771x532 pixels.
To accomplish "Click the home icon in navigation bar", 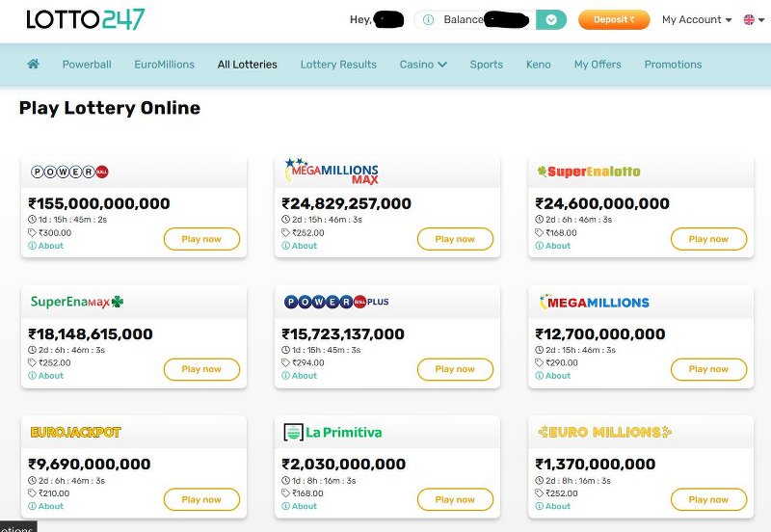I will (x=34, y=65).
